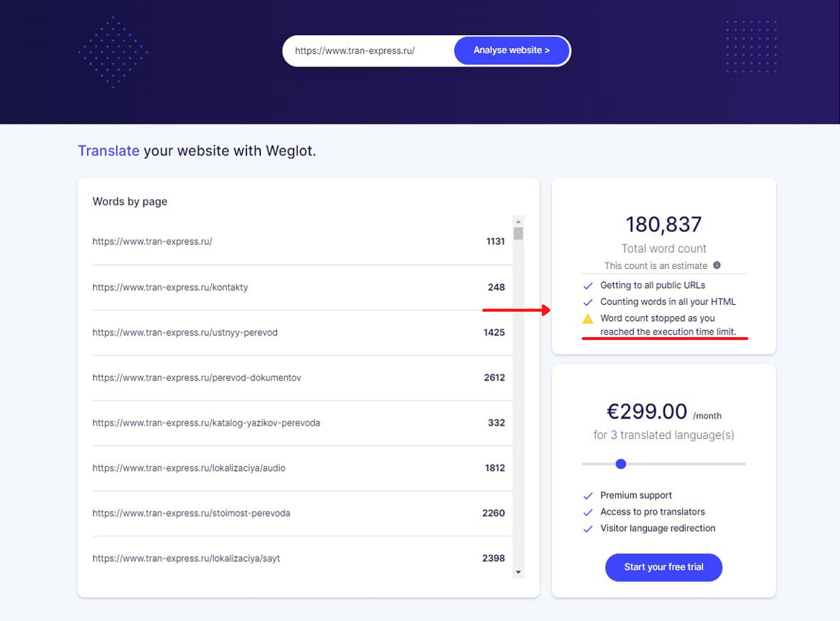Screen dimensions: 840x621
Task: Click the scrollbar up arrow in Words by page
Action: (518, 222)
